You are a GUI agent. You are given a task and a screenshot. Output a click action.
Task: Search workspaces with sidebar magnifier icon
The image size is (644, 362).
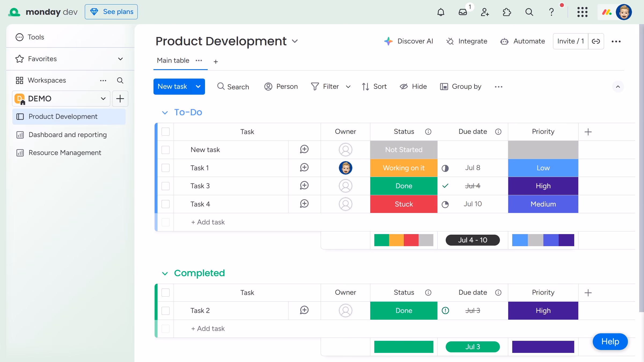click(120, 80)
